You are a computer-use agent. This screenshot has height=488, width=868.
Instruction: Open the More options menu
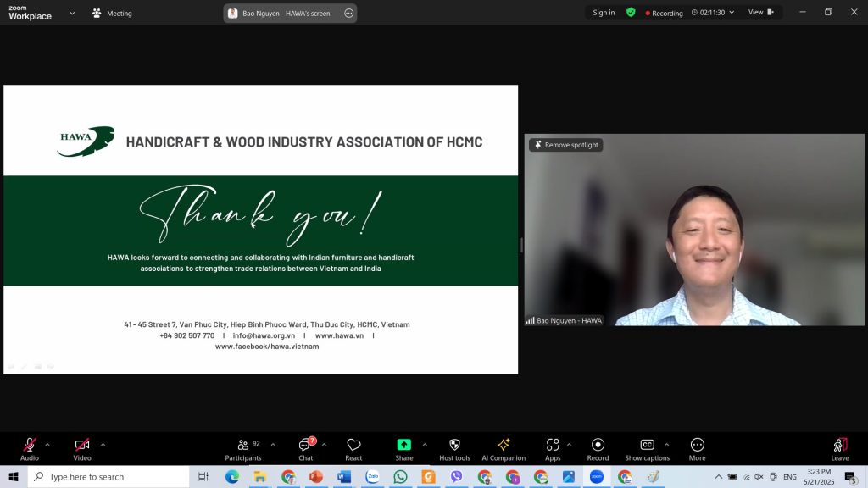point(697,449)
